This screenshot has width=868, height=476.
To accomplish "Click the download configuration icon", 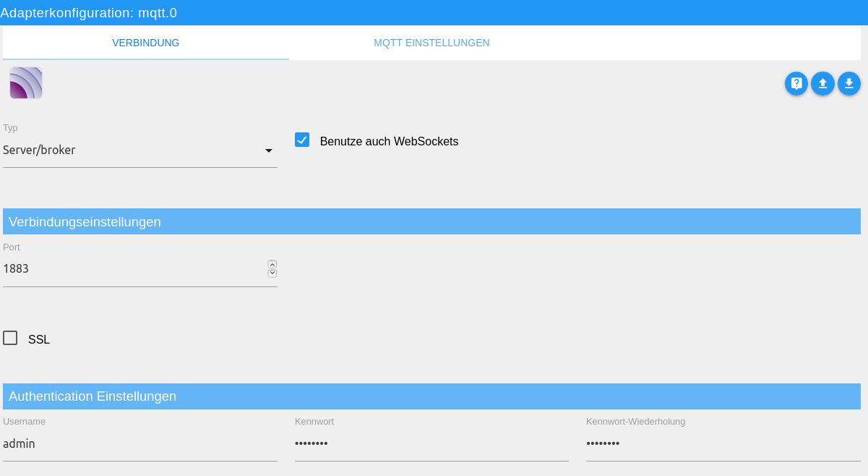I will coord(849,83).
